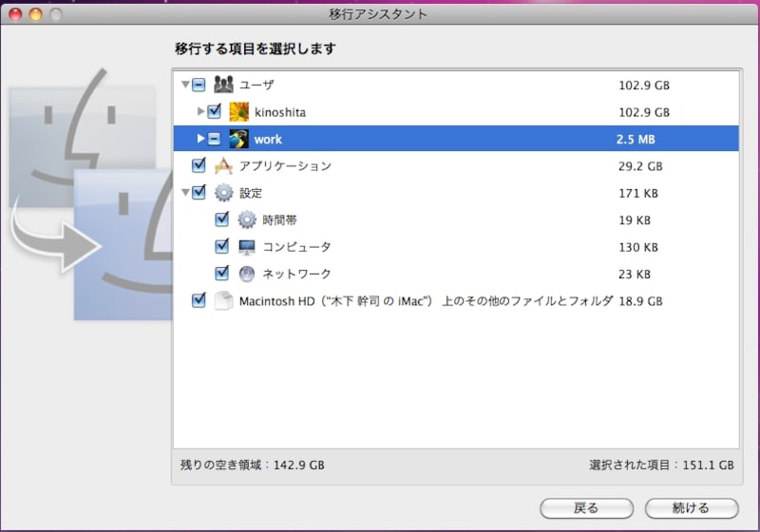
Task: Click the 続ける continue button
Action: click(x=692, y=508)
